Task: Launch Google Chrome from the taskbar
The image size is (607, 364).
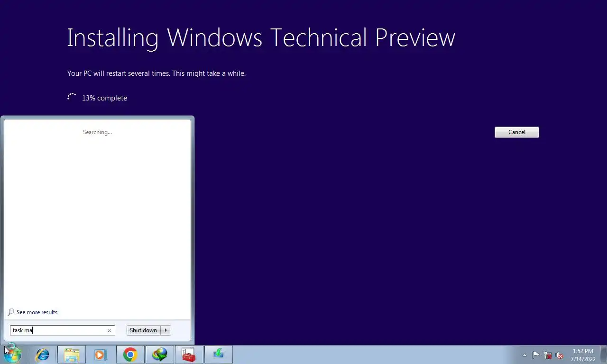Action: 130,355
